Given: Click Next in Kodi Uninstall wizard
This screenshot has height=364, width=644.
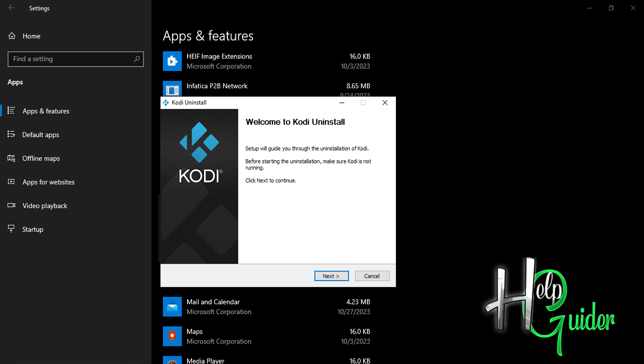Looking at the screenshot, I should click(331, 276).
